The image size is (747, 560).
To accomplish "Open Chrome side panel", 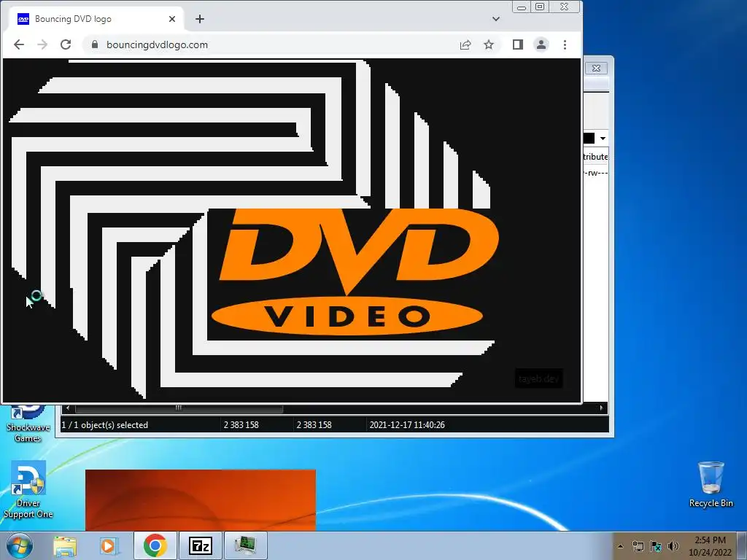I will coord(518,44).
